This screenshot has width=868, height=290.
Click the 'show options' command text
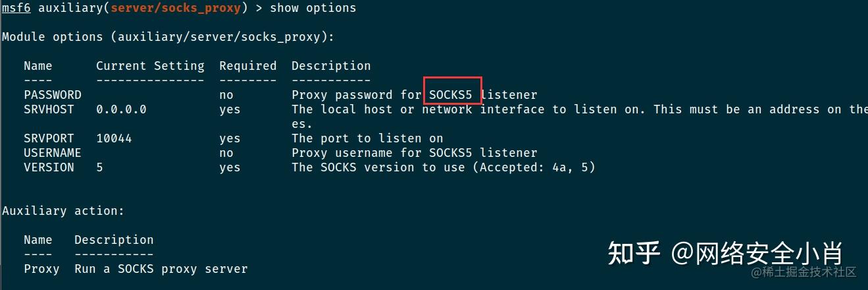pyautogui.click(x=313, y=9)
